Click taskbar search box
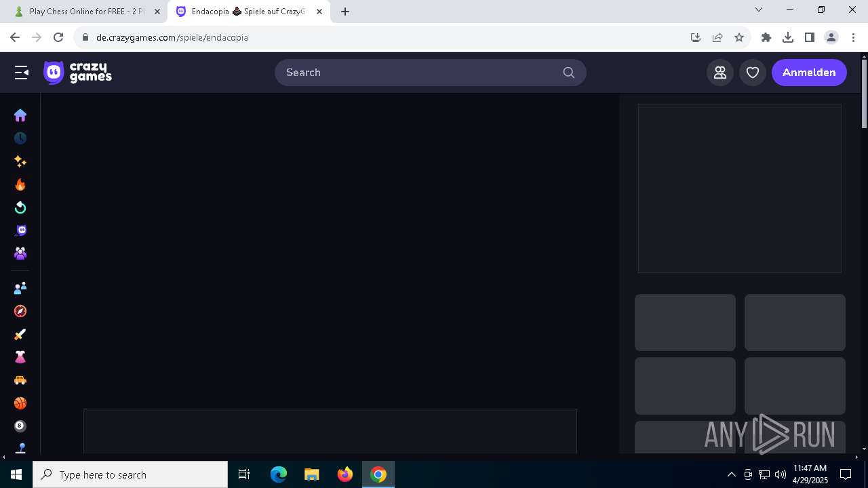Image resolution: width=868 pixels, height=488 pixels. click(x=130, y=474)
